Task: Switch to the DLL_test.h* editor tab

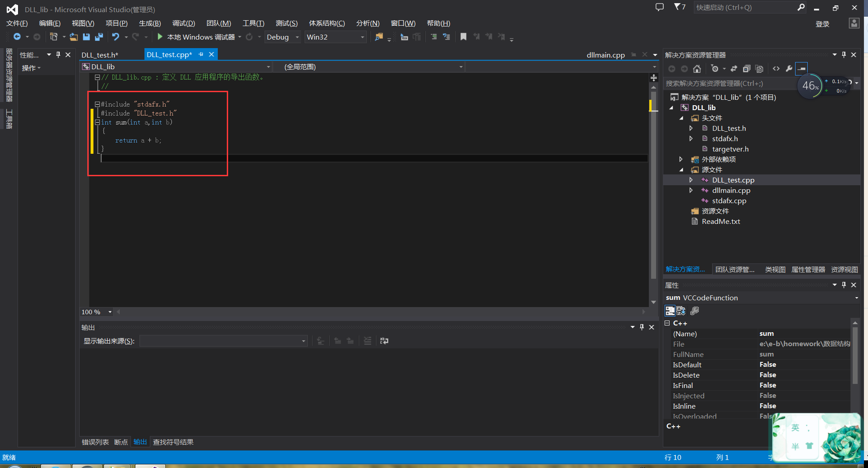Action: coord(100,55)
